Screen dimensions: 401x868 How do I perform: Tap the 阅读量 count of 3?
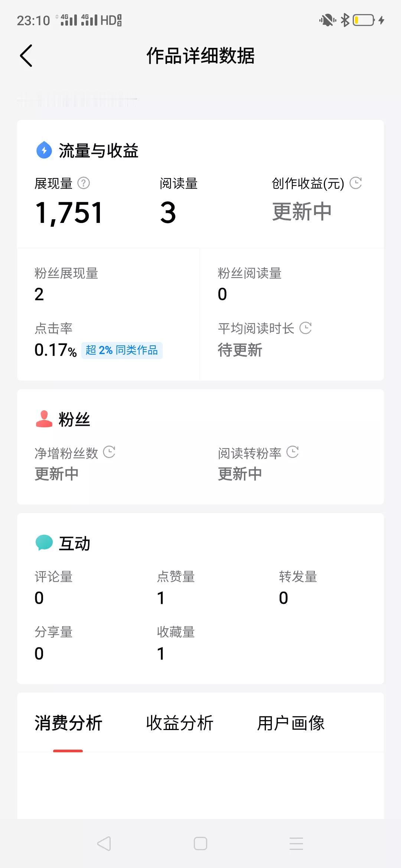[x=168, y=213]
